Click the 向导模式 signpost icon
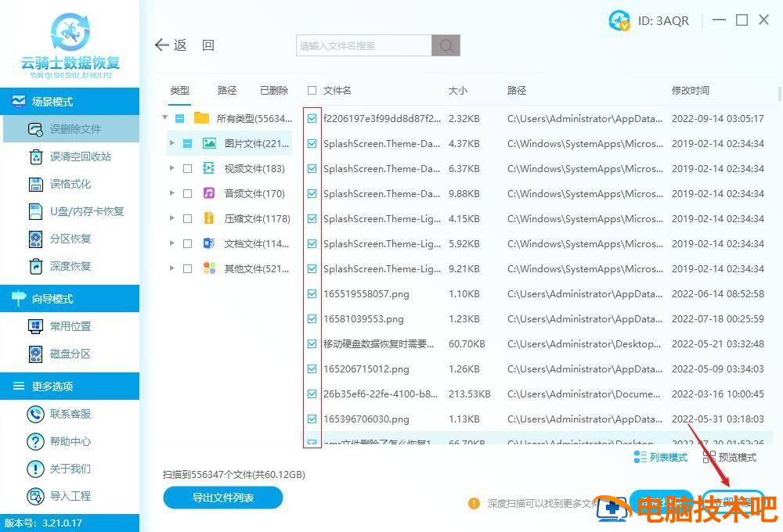The image size is (783, 532). pyautogui.click(x=19, y=298)
